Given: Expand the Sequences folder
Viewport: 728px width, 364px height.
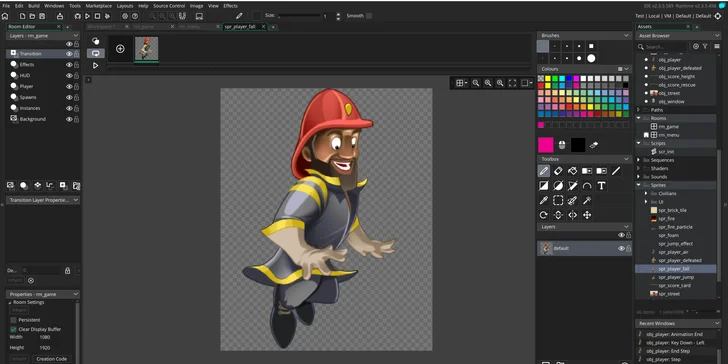Looking at the screenshot, I should click(638, 160).
